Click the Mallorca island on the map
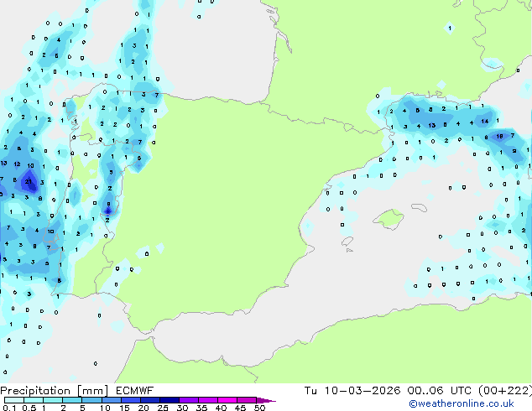This screenshot has width=532, height=411. click(x=389, y=219)
